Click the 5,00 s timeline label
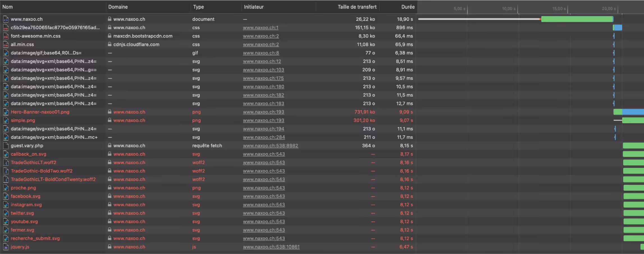 459,9
